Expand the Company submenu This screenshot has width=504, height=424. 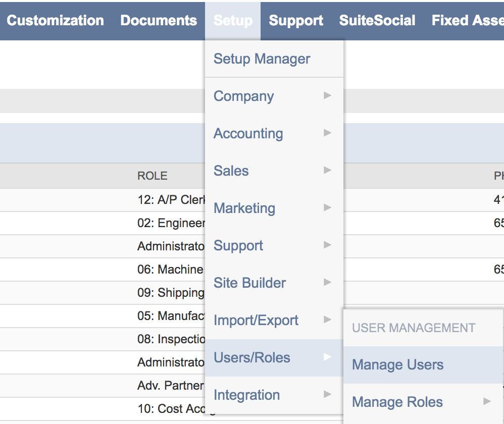pos(244,96)
